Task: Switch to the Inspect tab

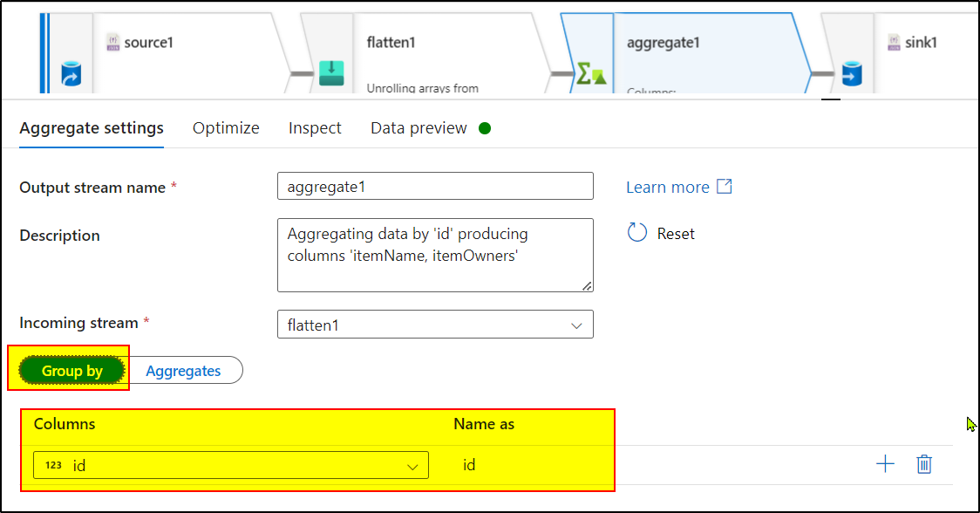Action: tap(315, 128)
